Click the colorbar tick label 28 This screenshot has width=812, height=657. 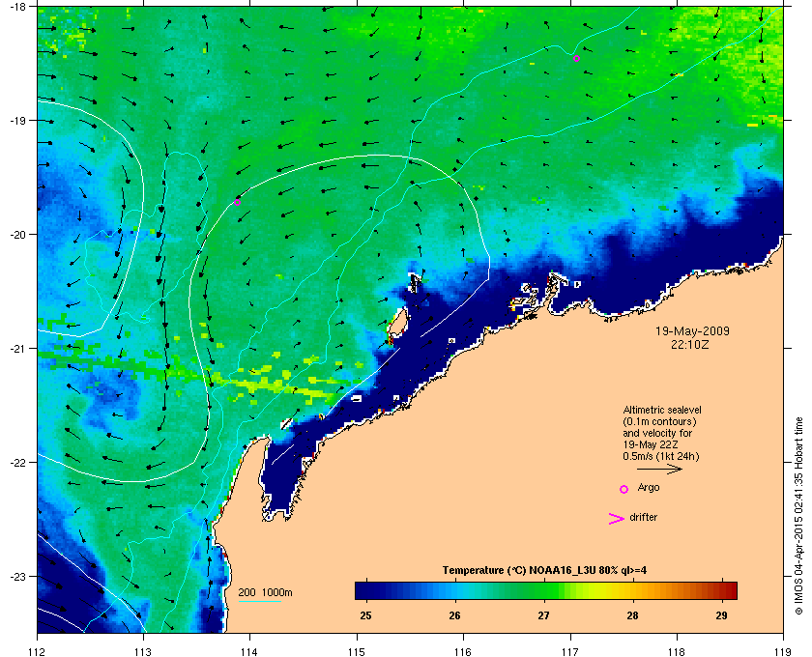[632, 615]
